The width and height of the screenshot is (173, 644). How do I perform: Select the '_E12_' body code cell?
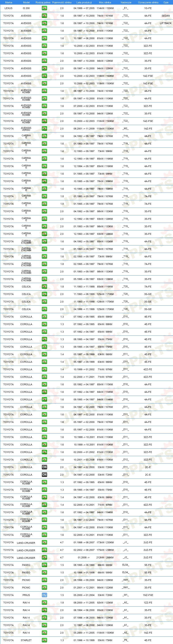click(x=125, y=460)
